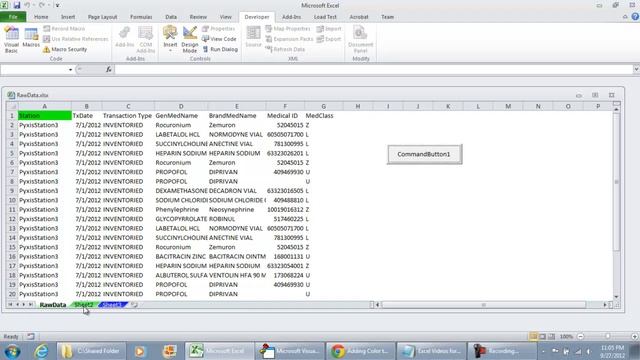
Task: Open the Document Panel
Action: point(360,39)
